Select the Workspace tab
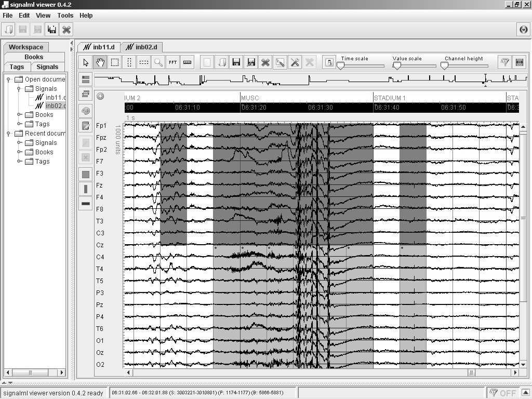 26,47
